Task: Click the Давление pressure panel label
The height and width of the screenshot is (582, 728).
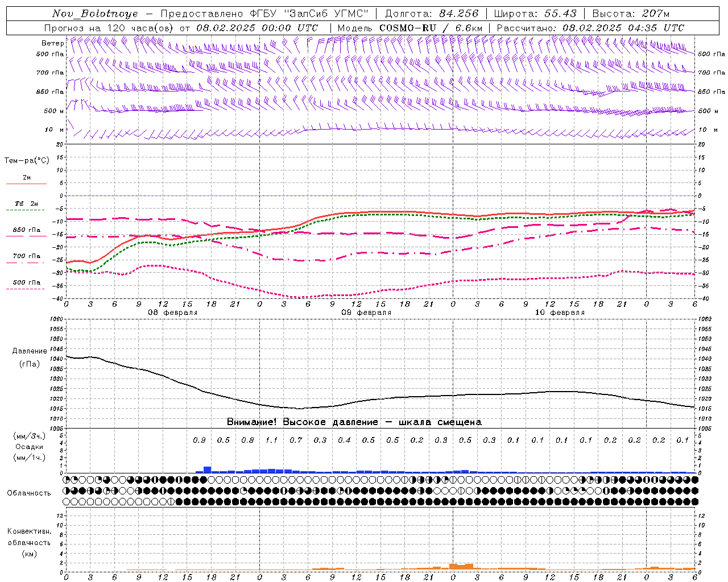Action: point(30,351)
